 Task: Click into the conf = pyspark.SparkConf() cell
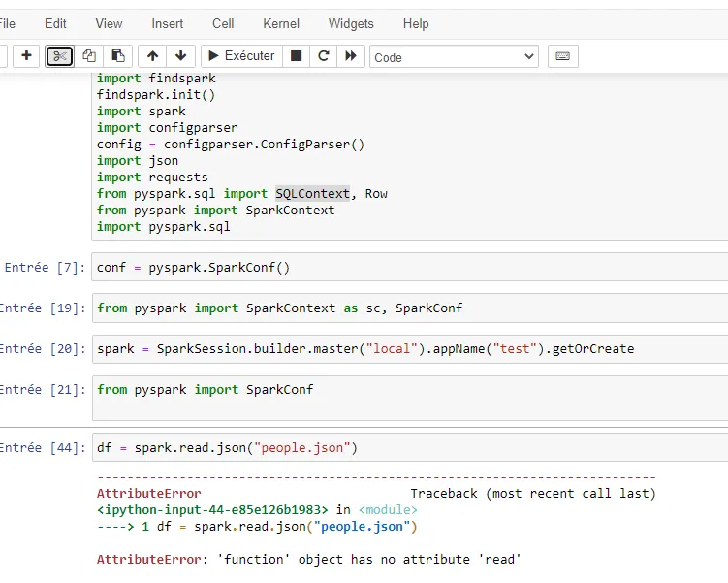tap(409, 267)
